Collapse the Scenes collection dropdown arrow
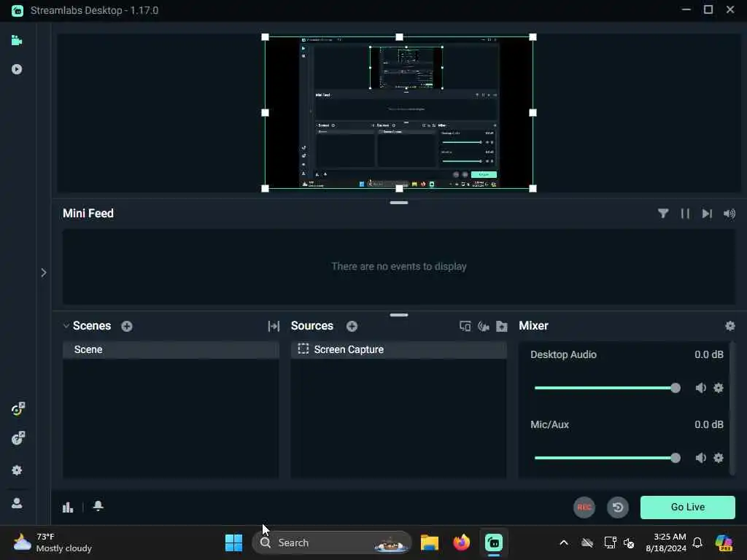This screenshot has width=747, height=560. [x=66, y=326]
